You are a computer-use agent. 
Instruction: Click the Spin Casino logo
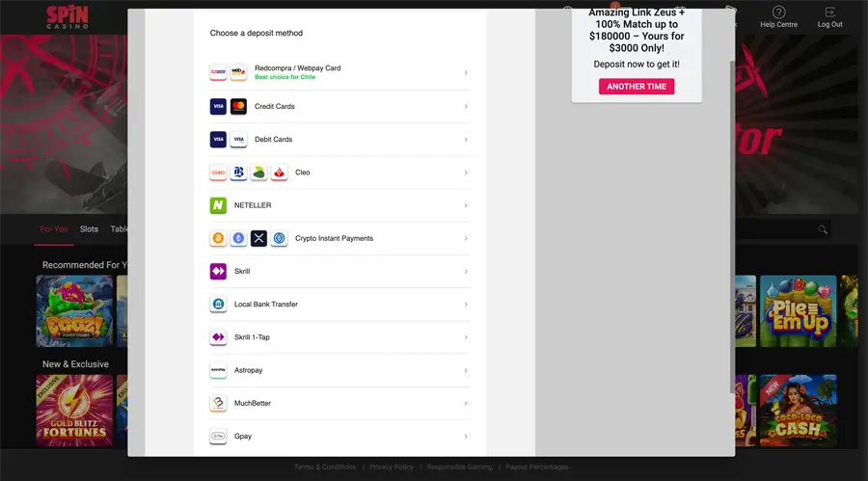point(68,17)
